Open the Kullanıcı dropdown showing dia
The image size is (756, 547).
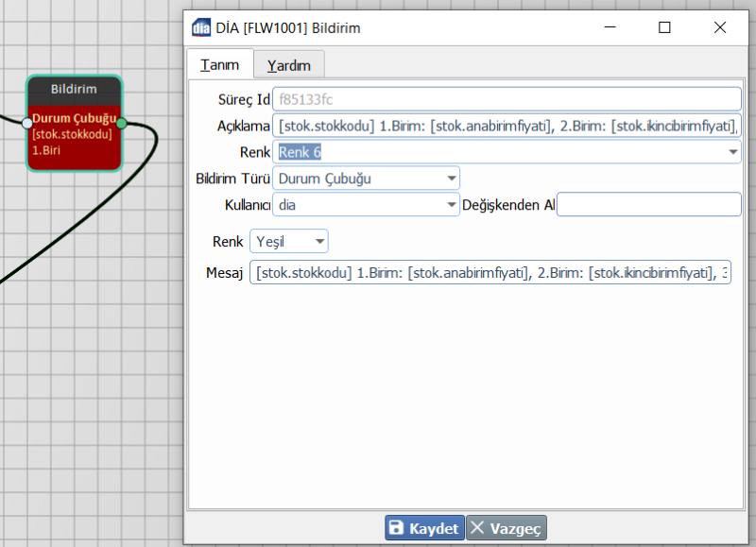coord(451,203)
